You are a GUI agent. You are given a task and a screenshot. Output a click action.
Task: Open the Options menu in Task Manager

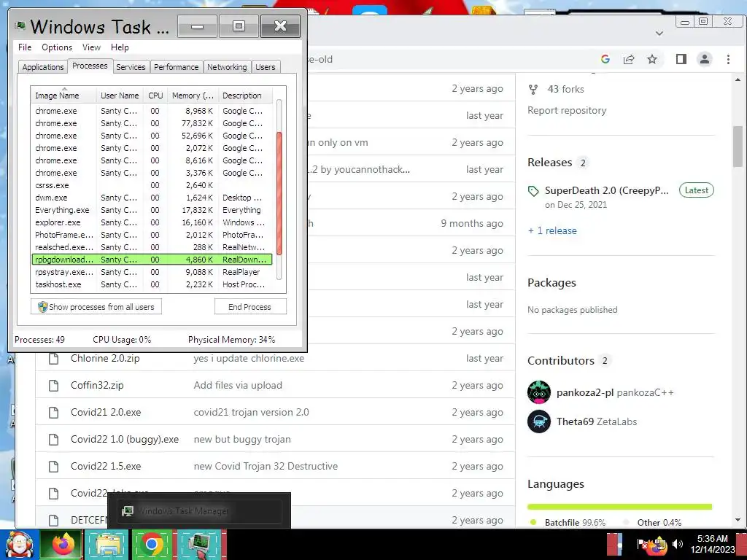coord(57,47)
